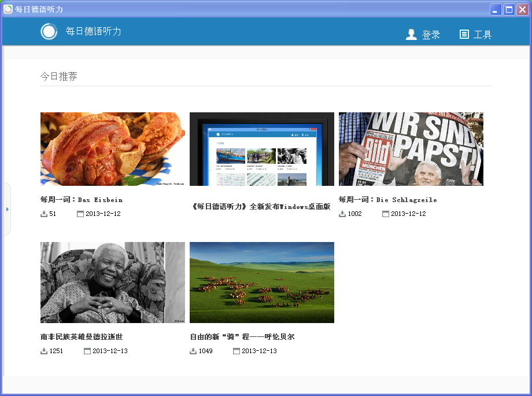Click the calendar icon next to 2013-12-12 for Das Eisbein
Screen dimensions: 532x396
(x=81, y=213)
